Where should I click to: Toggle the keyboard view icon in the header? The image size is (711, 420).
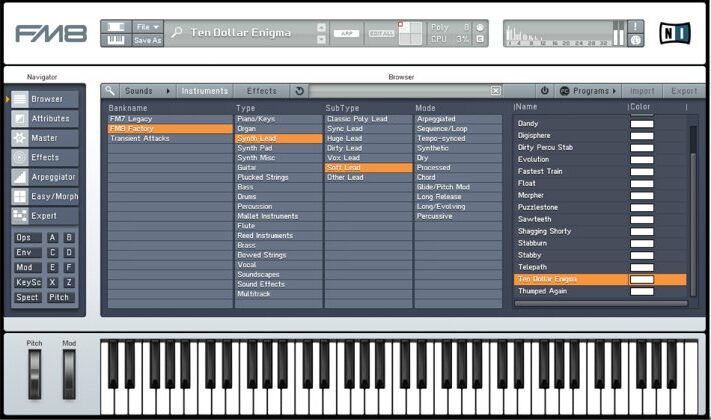point(116,40)
